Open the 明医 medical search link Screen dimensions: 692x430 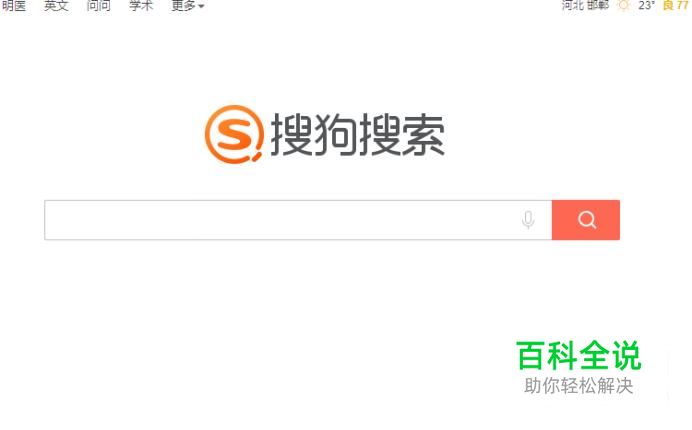point(13,5)
